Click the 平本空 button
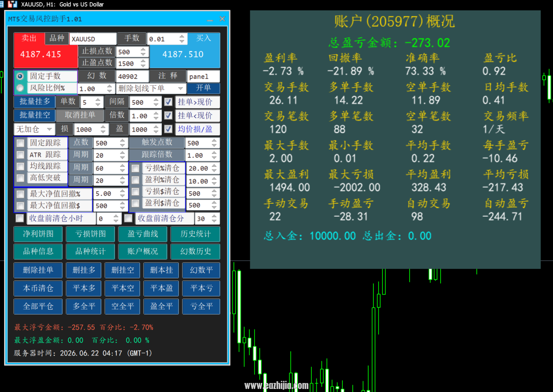The height and width of the screenshot is (392, 553). point(123,289)
